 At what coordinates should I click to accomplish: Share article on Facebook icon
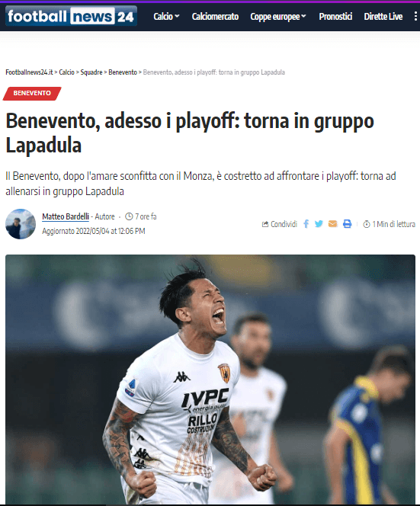306,224
